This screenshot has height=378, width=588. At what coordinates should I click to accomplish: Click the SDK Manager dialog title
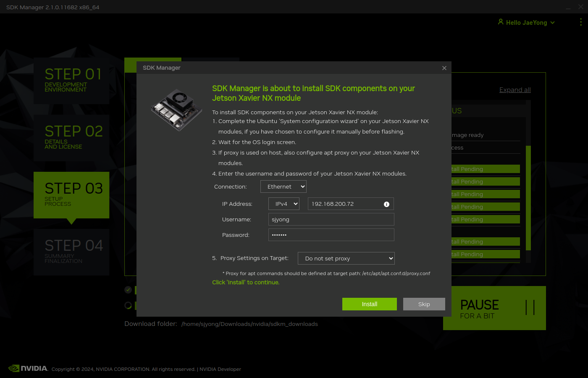point(162,68)
